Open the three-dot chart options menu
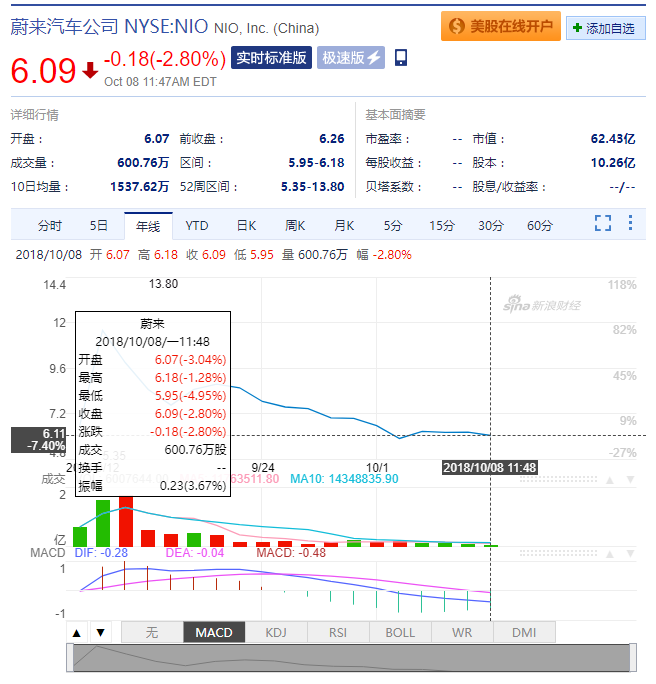 [x=630, y=222]
